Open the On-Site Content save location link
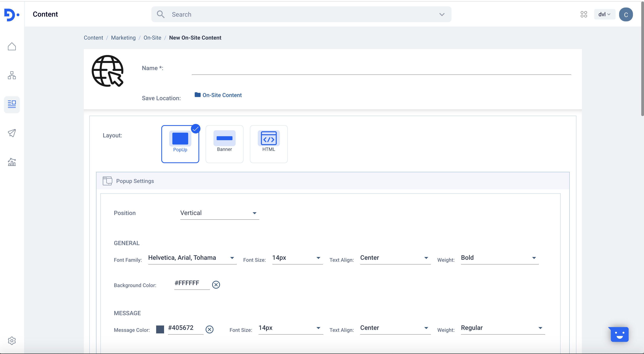This screenshot has width=644, height=354. 222,95
